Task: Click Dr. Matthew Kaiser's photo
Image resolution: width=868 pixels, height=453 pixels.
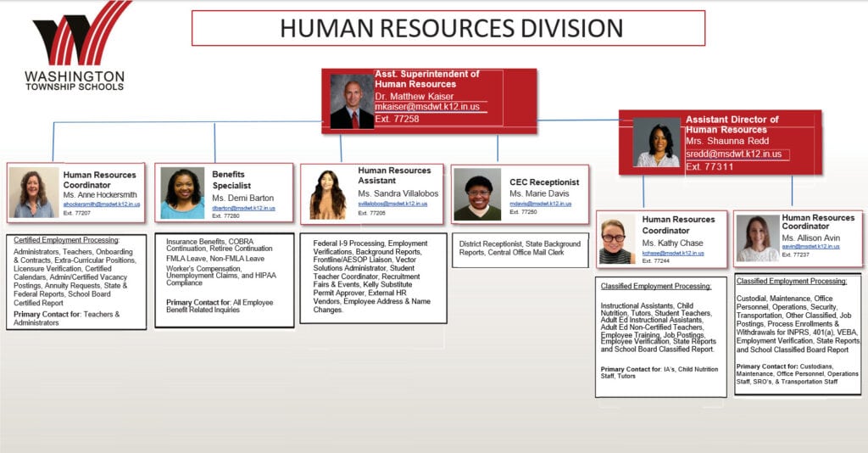Action: pyautogui.click(x=352, y=101)
